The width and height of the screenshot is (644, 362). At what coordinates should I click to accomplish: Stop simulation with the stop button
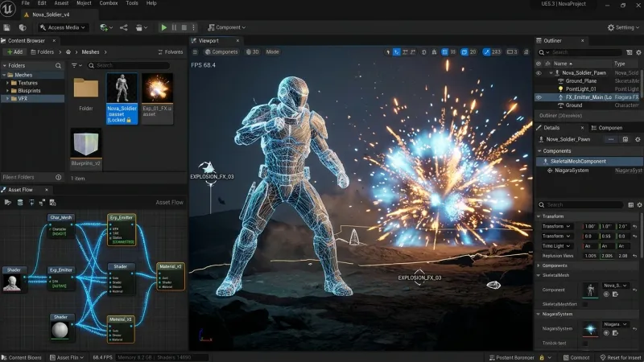click(x=184, y=27)
